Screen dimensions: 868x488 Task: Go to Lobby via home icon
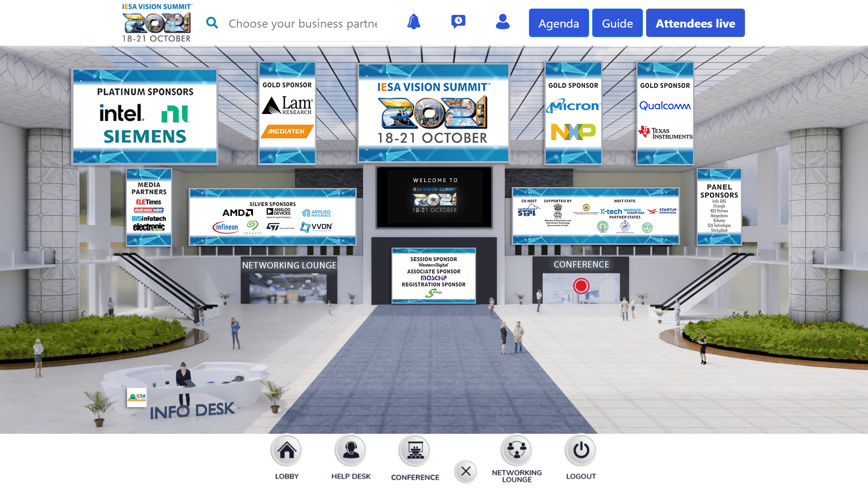(287, 450)
